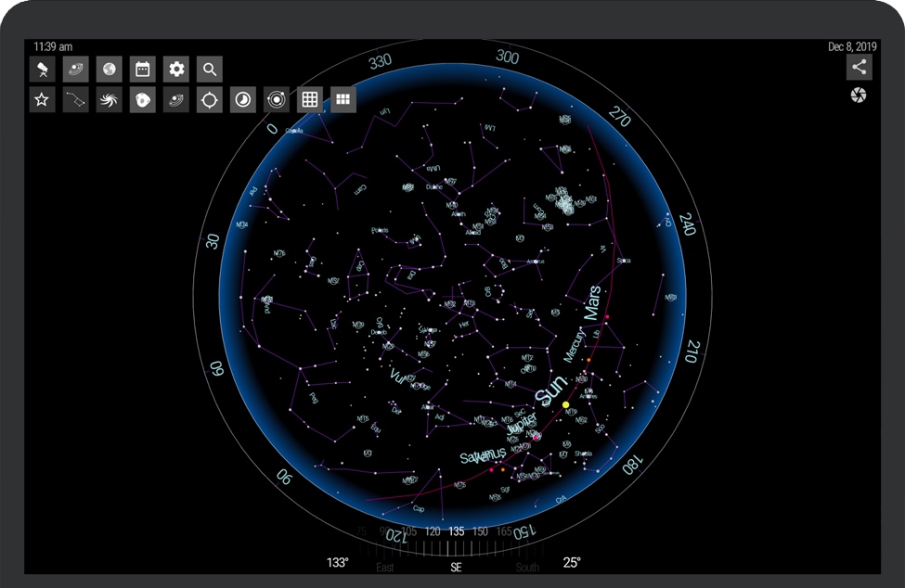
Task: Click the globe location icon
Action: point(109,69)
